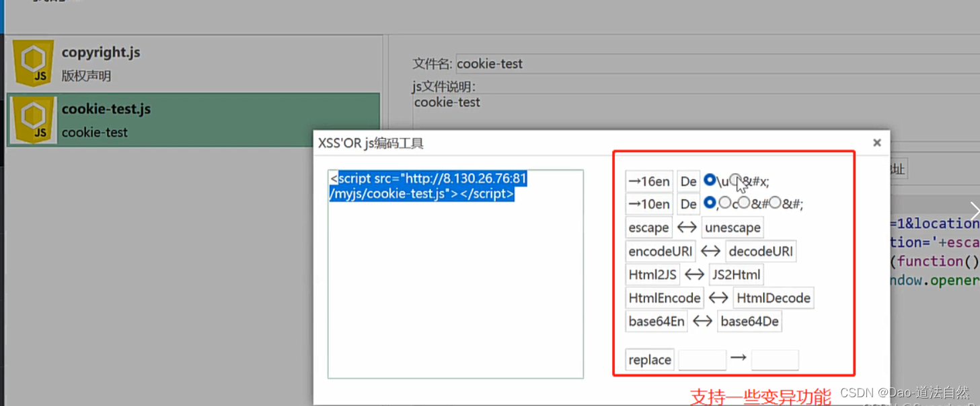The width and height of the screenshot is (980, 406).
Task: Select the &#x; radio option
Action: 735,180
